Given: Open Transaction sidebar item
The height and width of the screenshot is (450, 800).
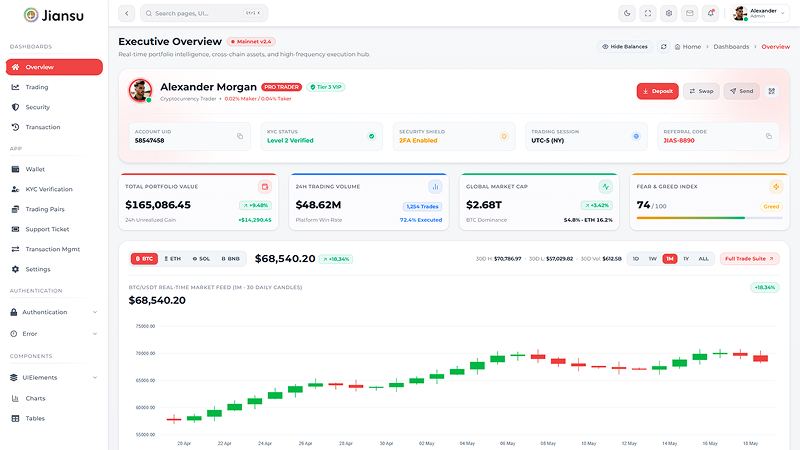Looking at the screenshot, I should (54, 127).
